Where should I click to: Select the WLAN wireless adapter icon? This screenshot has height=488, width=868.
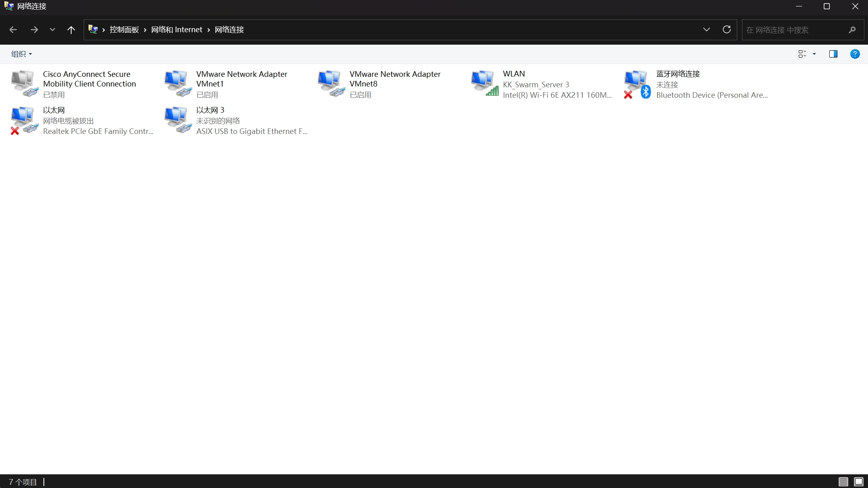[x=485, y=83]
